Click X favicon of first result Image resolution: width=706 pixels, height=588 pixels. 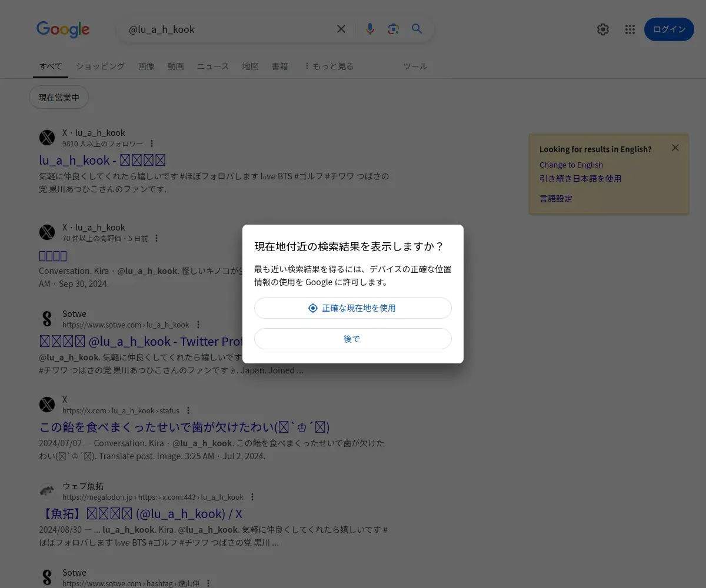click(47, 138)
